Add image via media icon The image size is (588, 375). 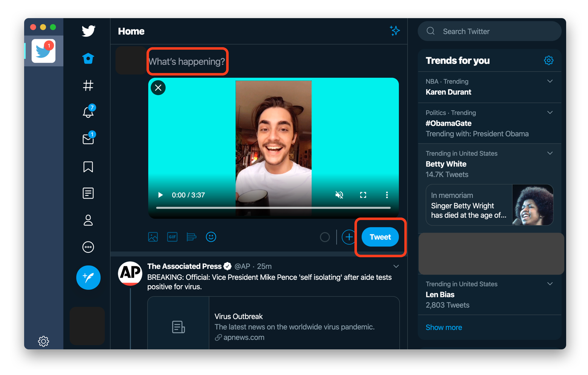click(153, 237)
